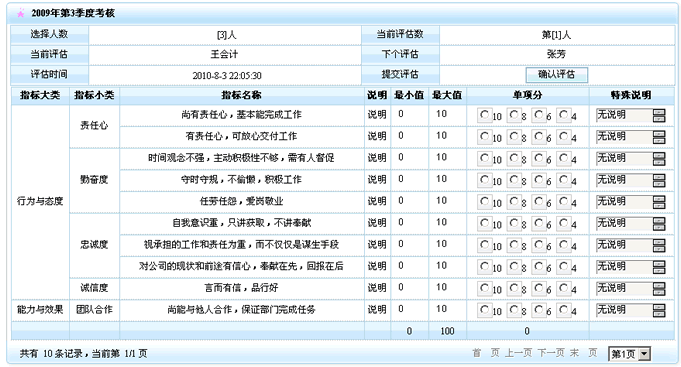Select score 10 for 尚有责任心，基本能完成工作

(484, 114)
